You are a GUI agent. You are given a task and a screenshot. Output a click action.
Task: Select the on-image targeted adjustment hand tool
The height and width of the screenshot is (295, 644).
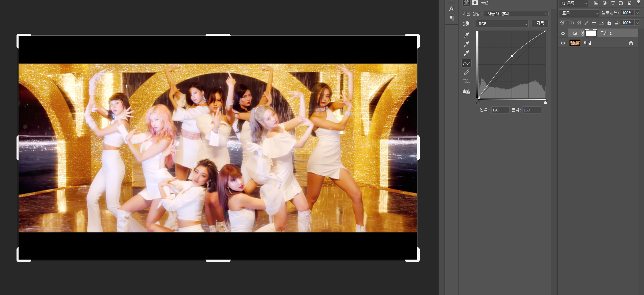coord(466,24)
